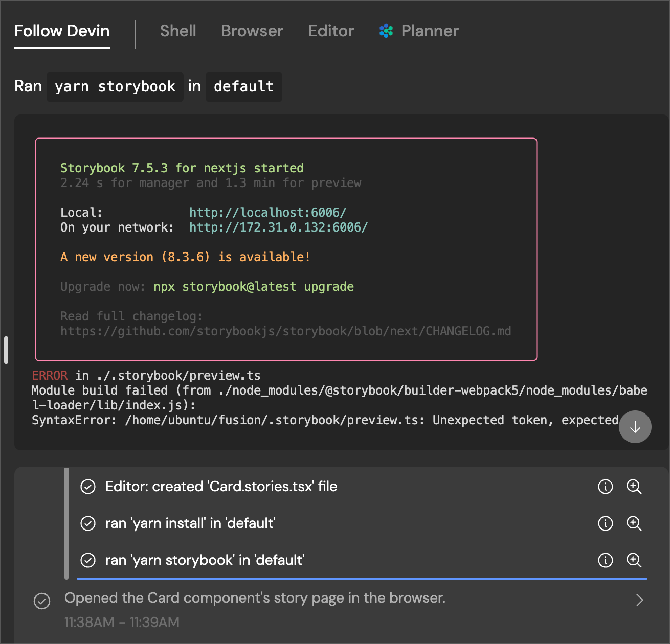The width and height of the screenshot is (670, 644).
Task: Click the panel resize handle at left edge
Action: (6, 350)
